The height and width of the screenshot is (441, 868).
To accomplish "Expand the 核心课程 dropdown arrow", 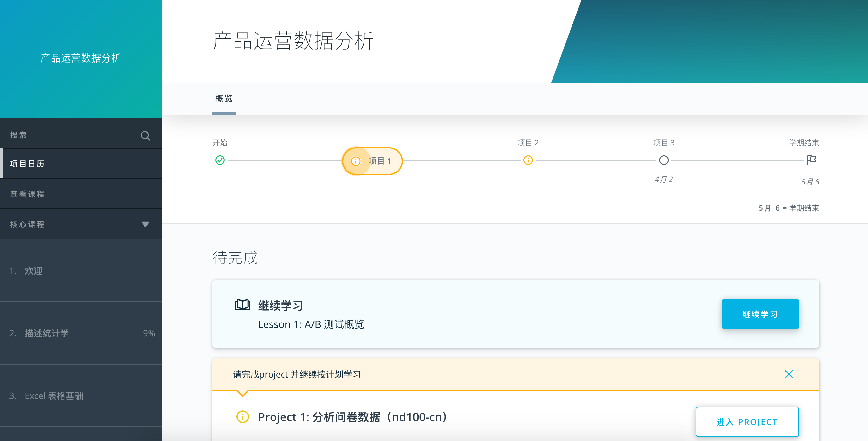I will click(x=145, y=225).
